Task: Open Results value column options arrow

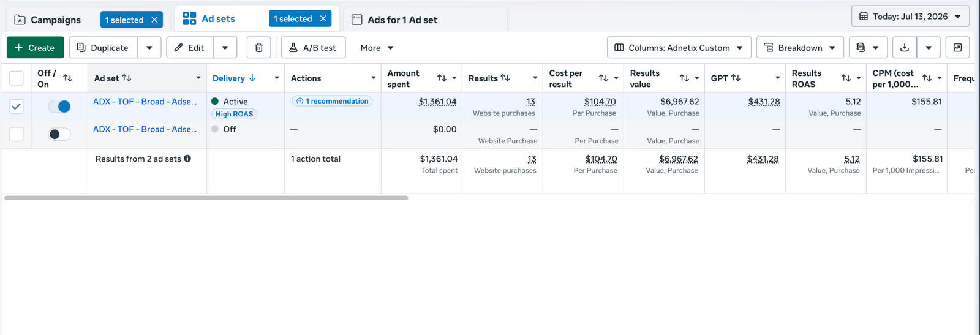Action: (x=697, y=78)
